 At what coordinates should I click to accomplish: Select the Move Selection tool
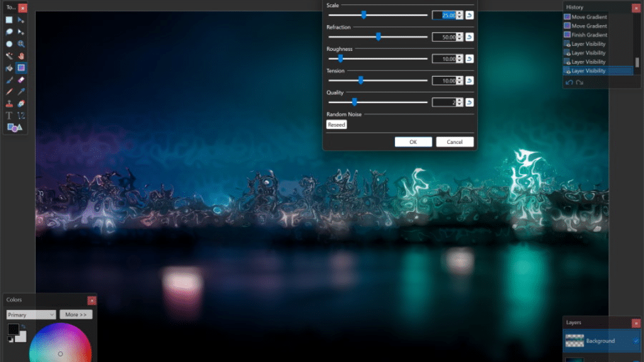tap(21, 31)
